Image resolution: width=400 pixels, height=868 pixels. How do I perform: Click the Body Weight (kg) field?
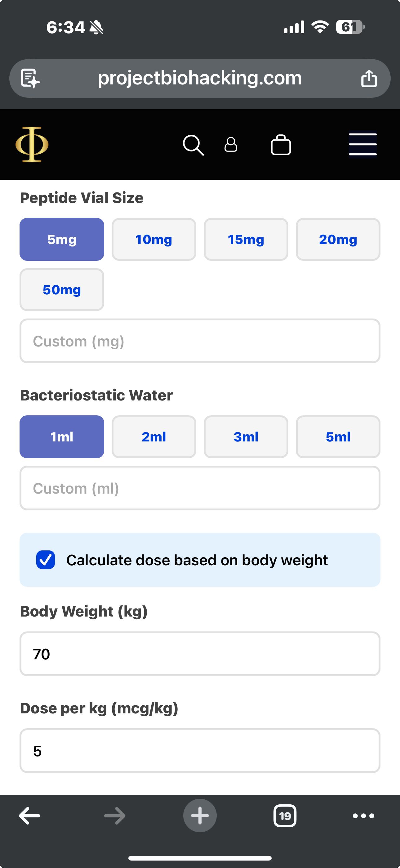click(x=200, y=654)
